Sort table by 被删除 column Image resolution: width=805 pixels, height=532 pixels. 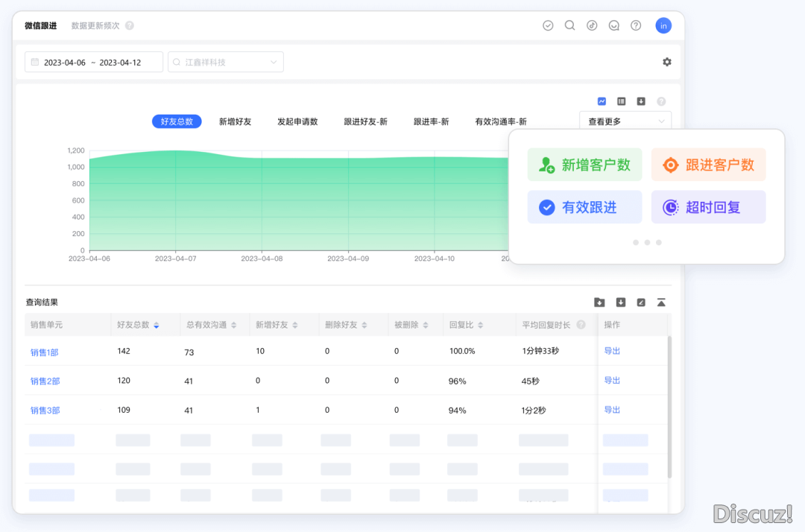(426, 326)
